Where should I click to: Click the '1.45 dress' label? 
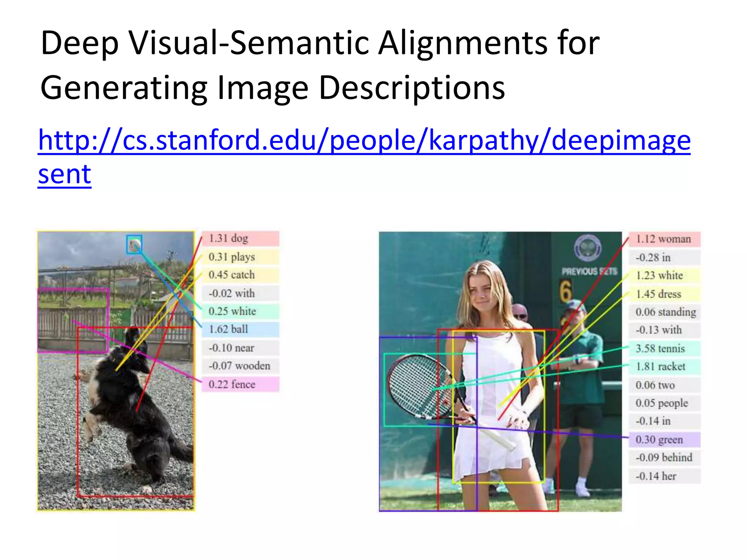point(665,294)
